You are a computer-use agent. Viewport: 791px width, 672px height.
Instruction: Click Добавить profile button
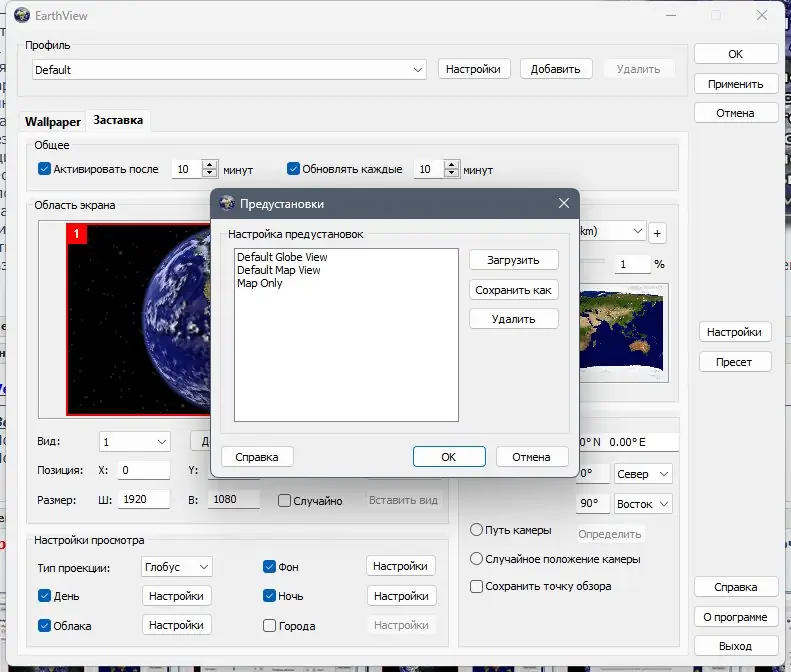click(555, 69)
